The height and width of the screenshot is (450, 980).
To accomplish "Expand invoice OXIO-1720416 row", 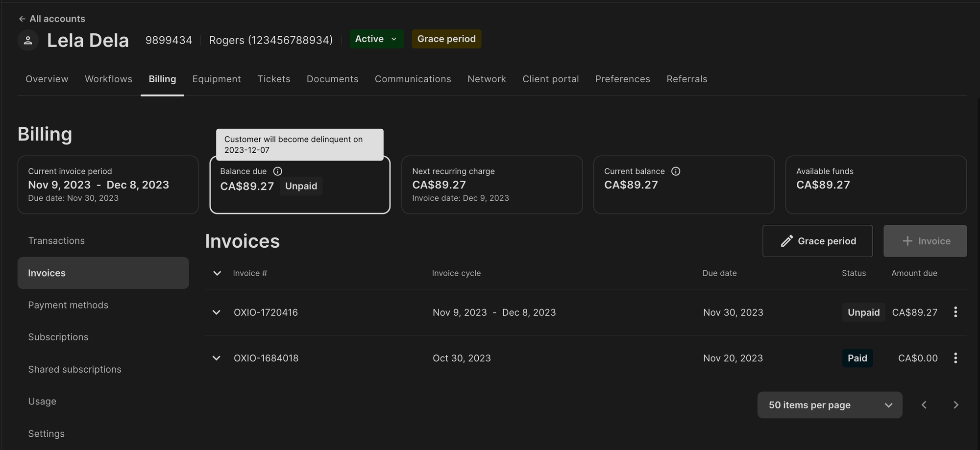I will point(216,312).
